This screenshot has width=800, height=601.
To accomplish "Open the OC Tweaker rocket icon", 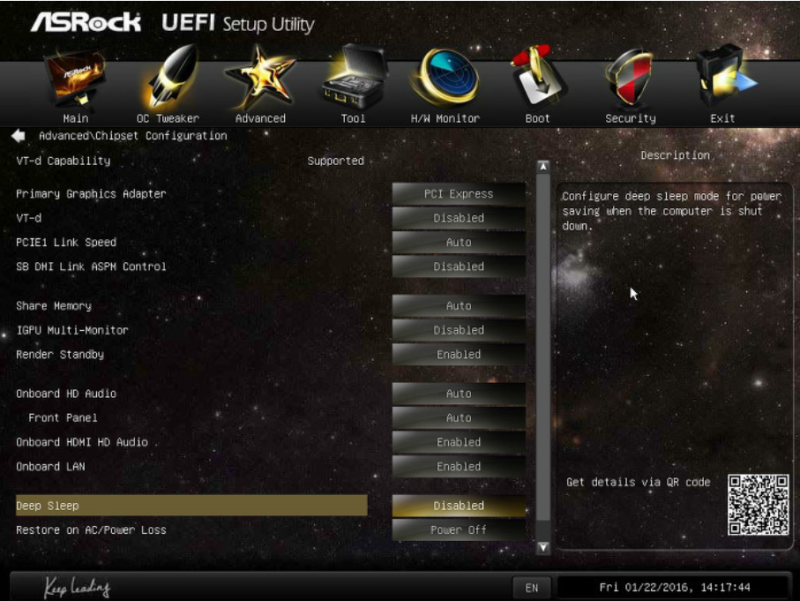I will (169, 78).
